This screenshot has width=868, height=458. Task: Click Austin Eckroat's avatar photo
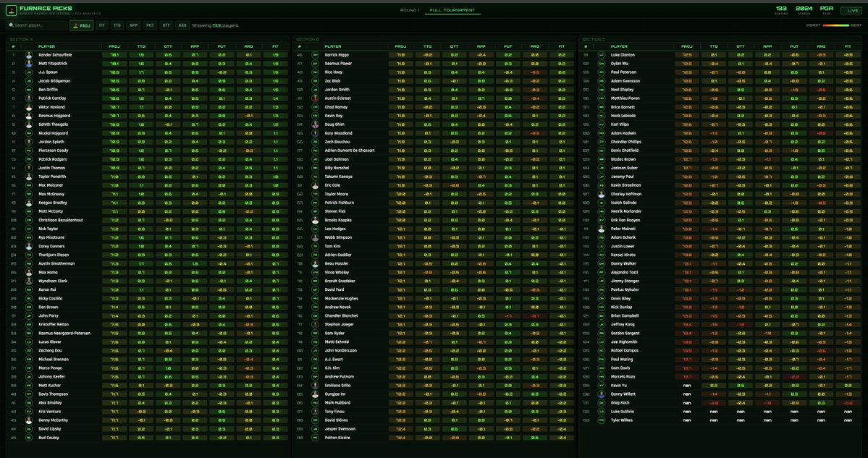point(315,98)
